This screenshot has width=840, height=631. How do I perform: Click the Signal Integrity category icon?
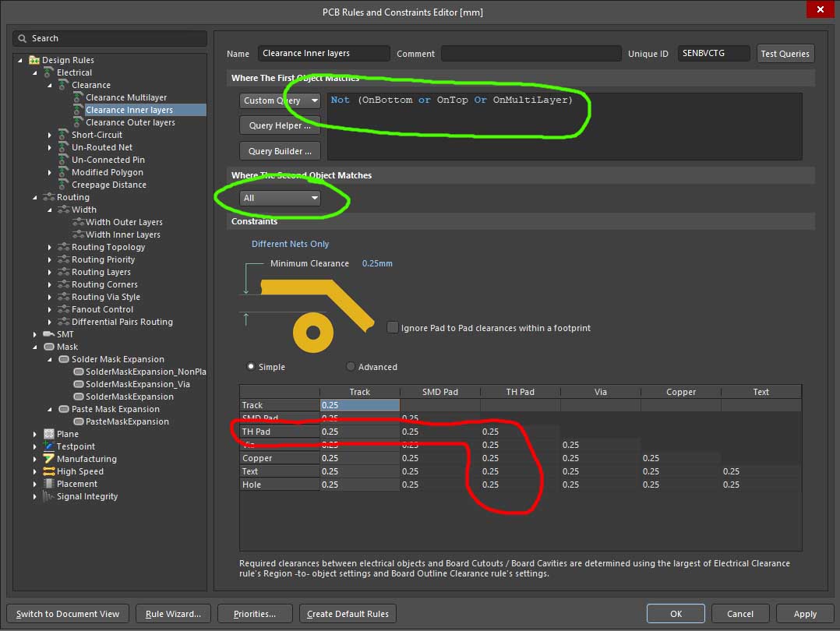[x=49, y=496]
